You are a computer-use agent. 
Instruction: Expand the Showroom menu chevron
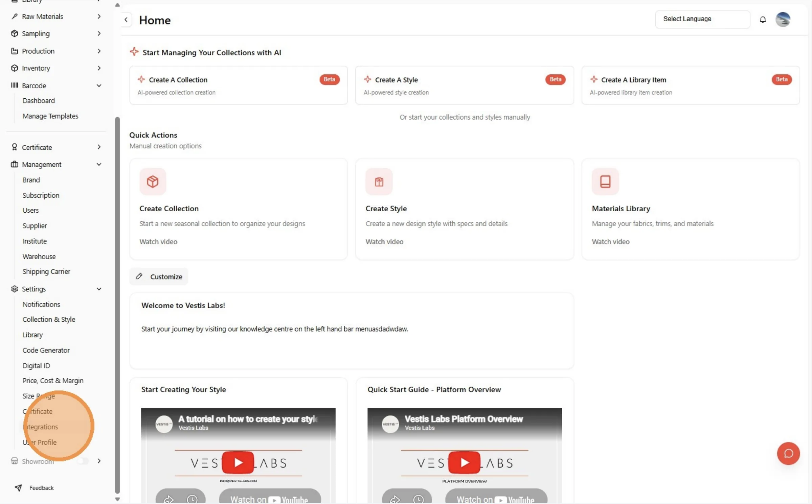point(99,461)
